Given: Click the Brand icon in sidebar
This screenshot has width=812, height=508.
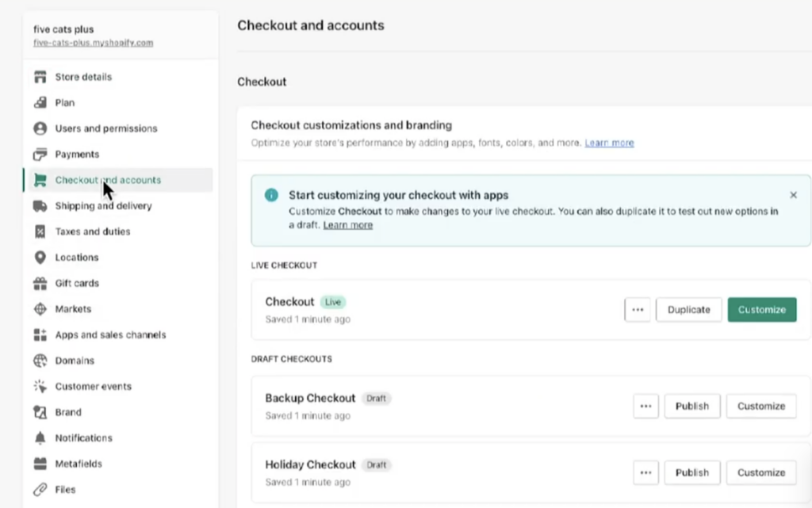Looking at the screenshot, I should (x=40, y=412).
